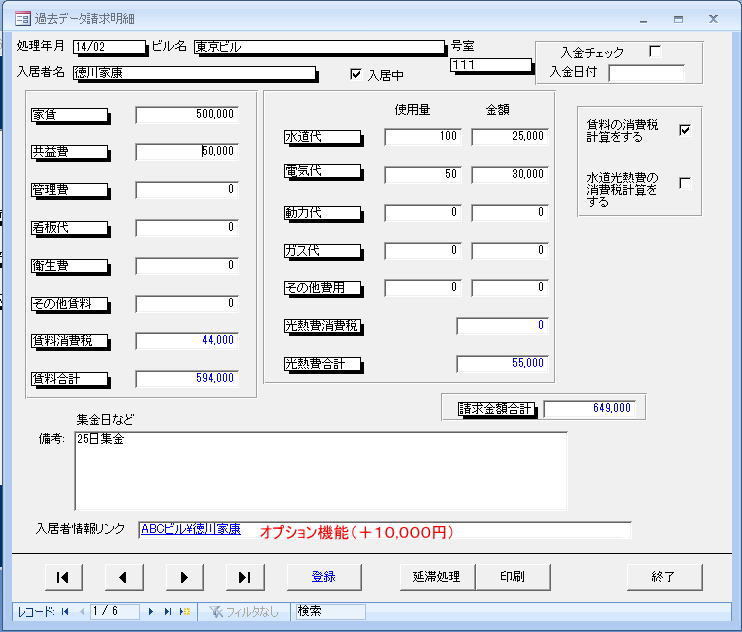Click the 備考 text area with 25日集金
Viewport: 742px width, 632px height.
320,471
